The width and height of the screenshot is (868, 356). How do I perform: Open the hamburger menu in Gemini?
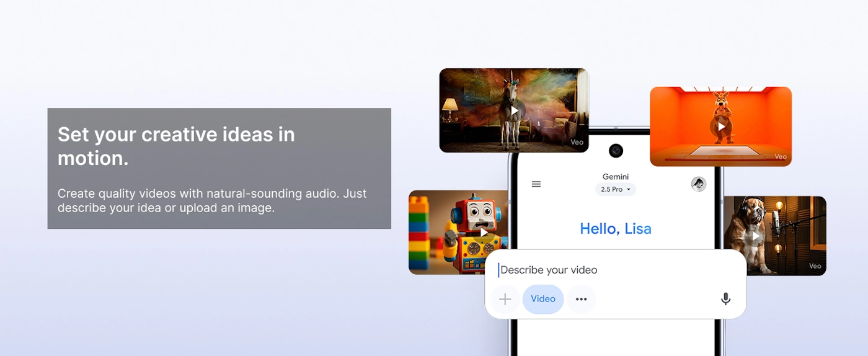coord(536,184)
